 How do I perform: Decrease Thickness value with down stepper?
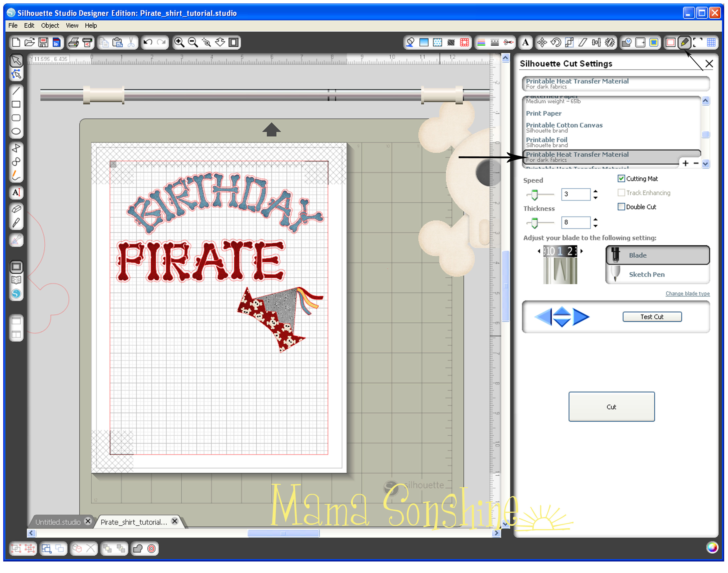pyautogui.click(x=596, y=226)
